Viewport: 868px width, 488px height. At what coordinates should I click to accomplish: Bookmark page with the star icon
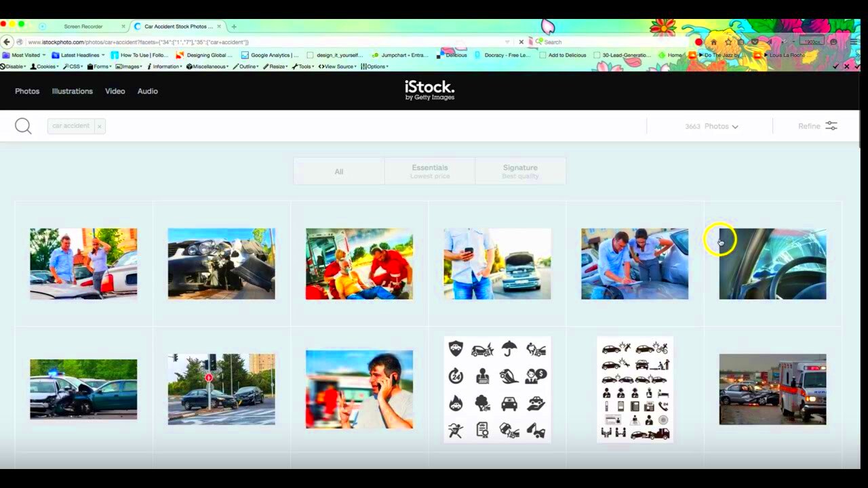pos(728,42)
